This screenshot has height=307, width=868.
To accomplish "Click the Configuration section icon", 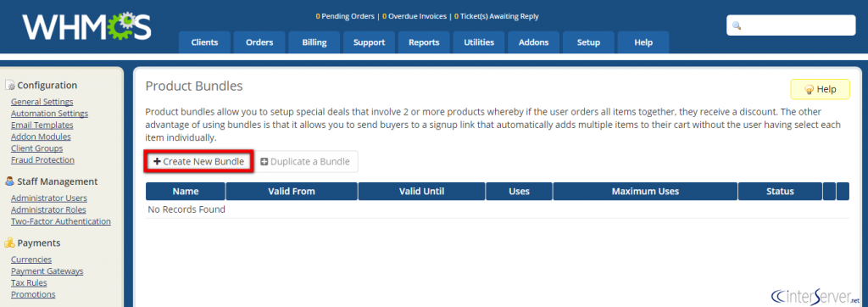I will coord(9,86).
